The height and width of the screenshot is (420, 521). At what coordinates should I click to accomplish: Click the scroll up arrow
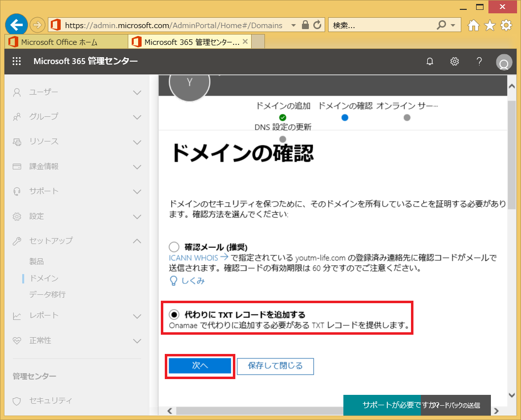coord(512,86)
